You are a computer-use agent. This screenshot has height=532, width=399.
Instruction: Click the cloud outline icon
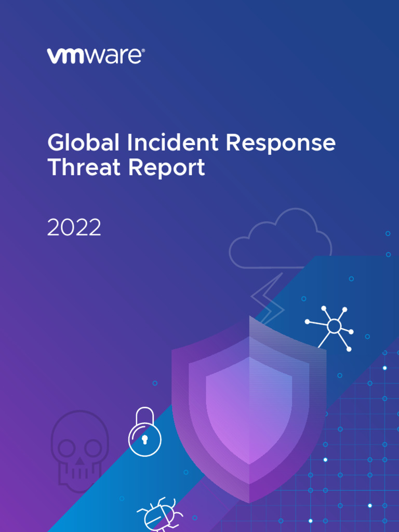[x=280, y=238]
